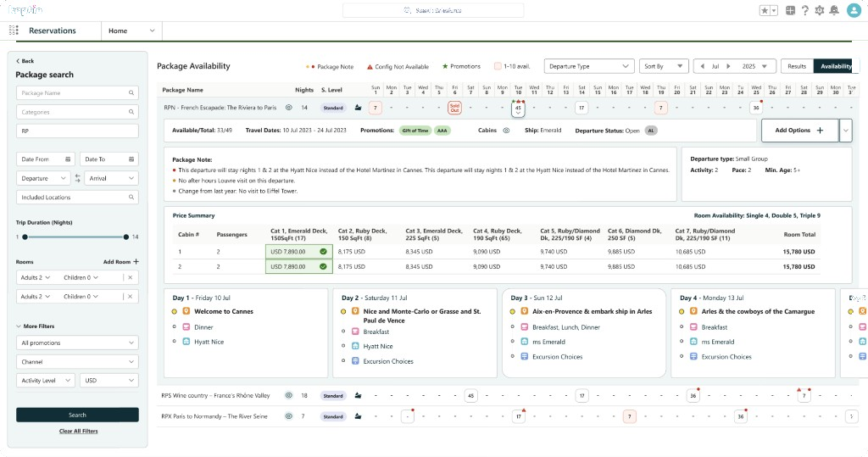Go Back from Package search

(x=25, y=61)
